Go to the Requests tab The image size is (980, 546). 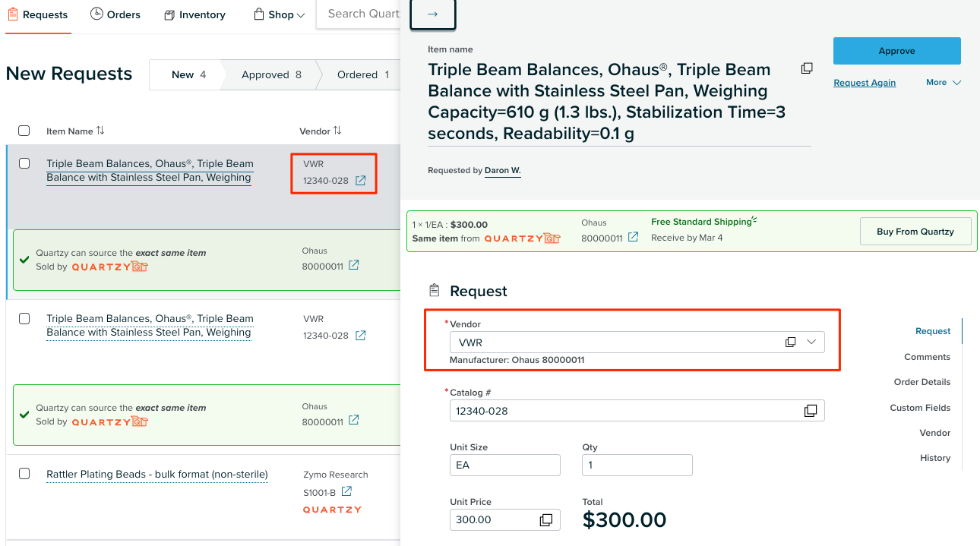[x=38, y=15]
